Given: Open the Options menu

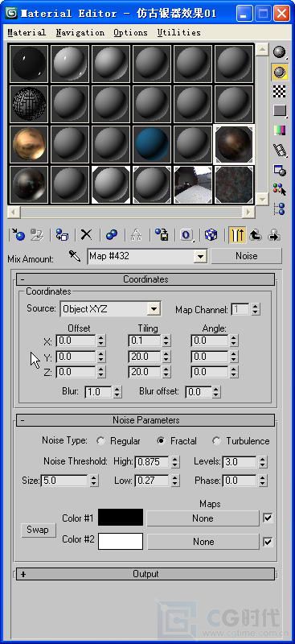Looking at the screenshot, I should [130, 32].
